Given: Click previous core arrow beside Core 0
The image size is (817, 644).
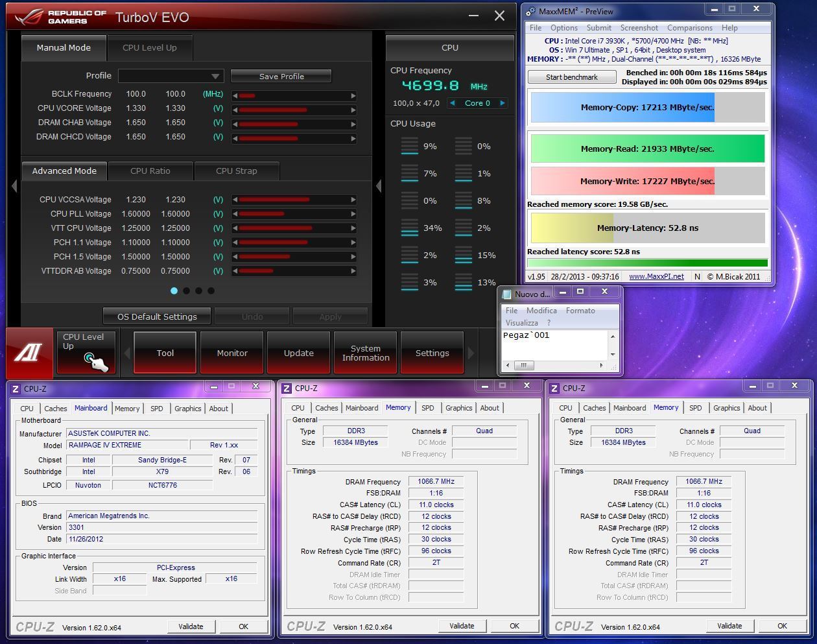Looking at the screenshot, I should [453, 103].
